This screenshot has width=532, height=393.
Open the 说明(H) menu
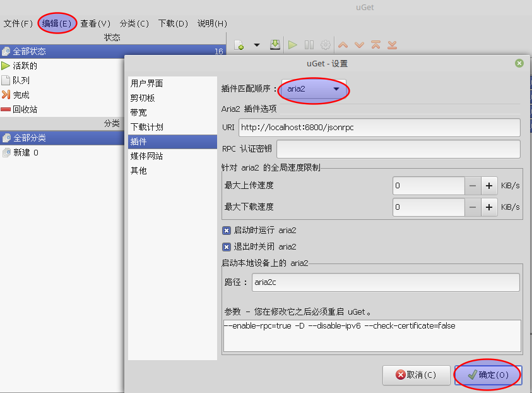[212, 23]
